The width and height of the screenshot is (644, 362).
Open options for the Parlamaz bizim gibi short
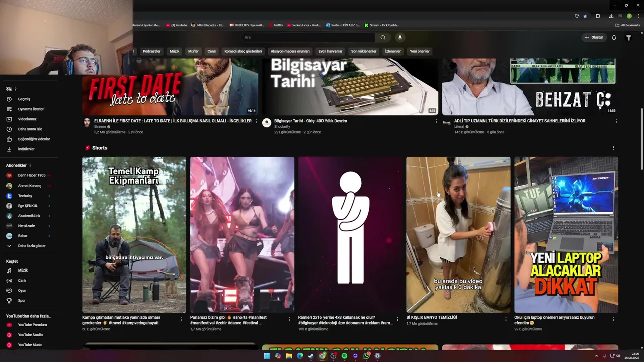[x=290, y=319]
